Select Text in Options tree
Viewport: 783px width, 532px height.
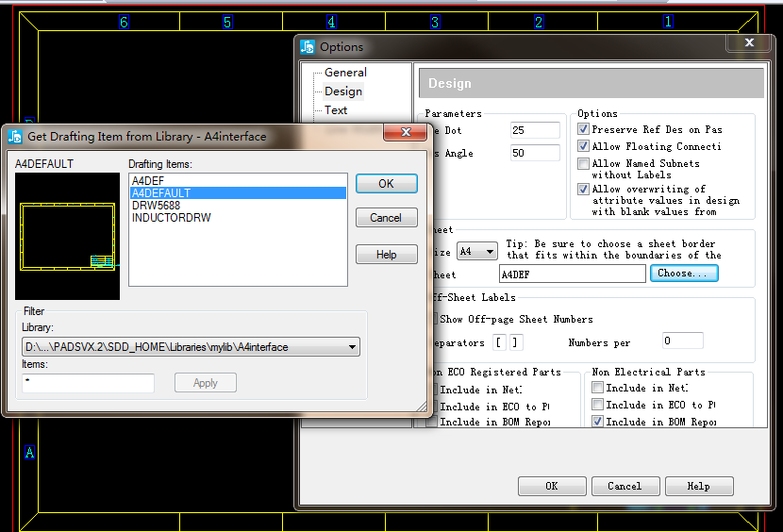point(336,110)
